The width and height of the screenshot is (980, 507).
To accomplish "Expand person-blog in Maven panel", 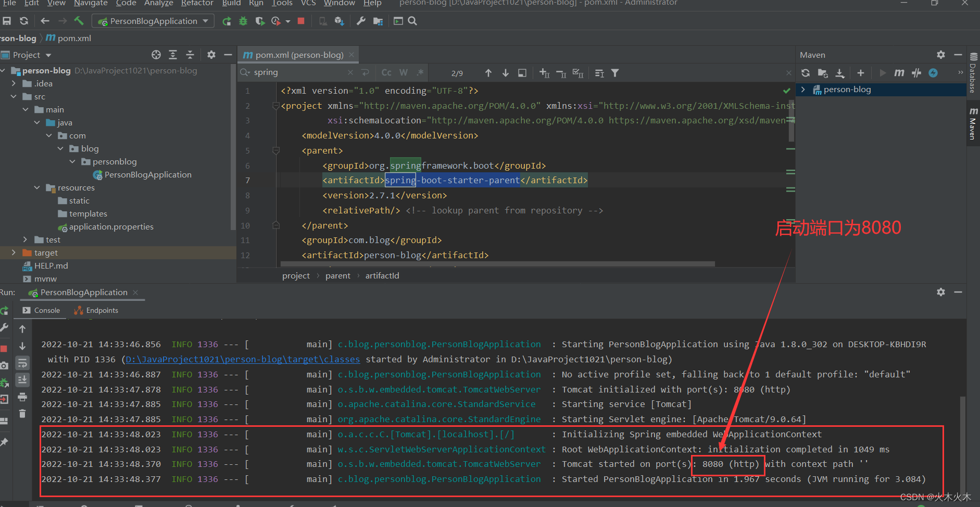I will (x=803, y=90).
